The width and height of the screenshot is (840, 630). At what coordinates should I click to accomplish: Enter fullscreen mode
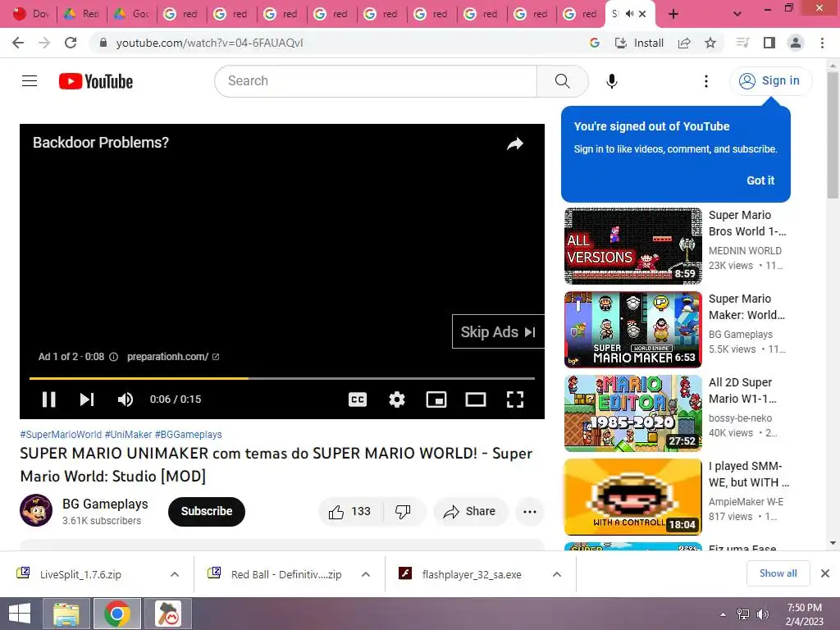[515, 399]
